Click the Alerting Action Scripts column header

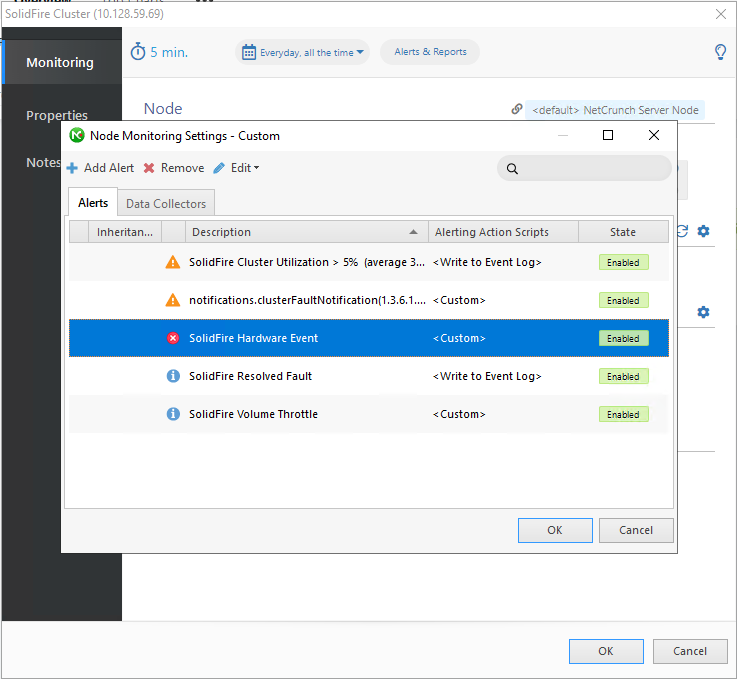pyautogui.click(x=503, y=232)
